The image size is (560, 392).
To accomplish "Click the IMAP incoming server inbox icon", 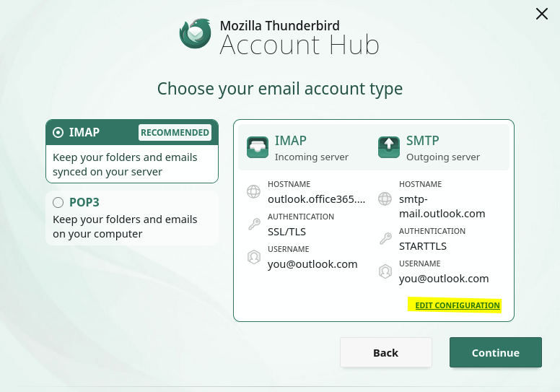I will pyautogui.click(x=258, y=147).
